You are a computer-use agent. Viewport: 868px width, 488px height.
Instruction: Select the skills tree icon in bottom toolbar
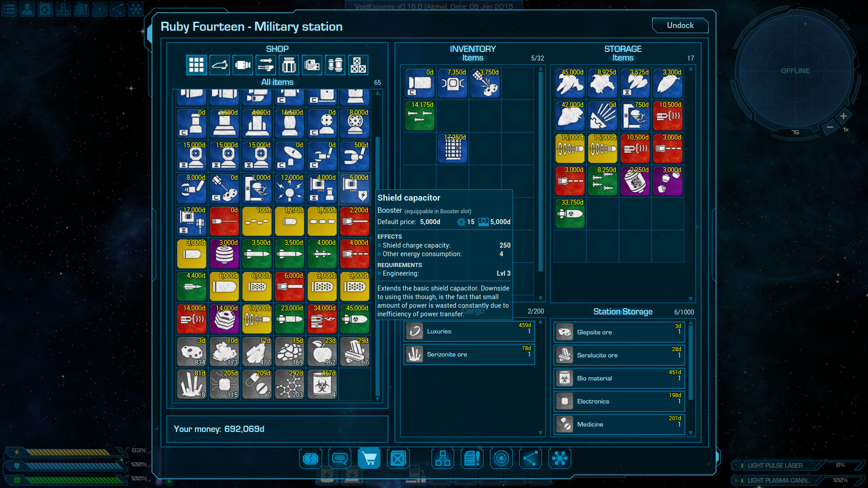443,458
